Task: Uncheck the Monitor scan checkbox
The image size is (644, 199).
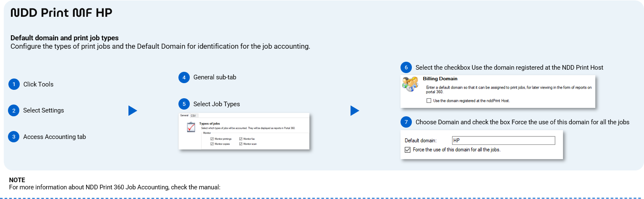Action: [241, 144]
